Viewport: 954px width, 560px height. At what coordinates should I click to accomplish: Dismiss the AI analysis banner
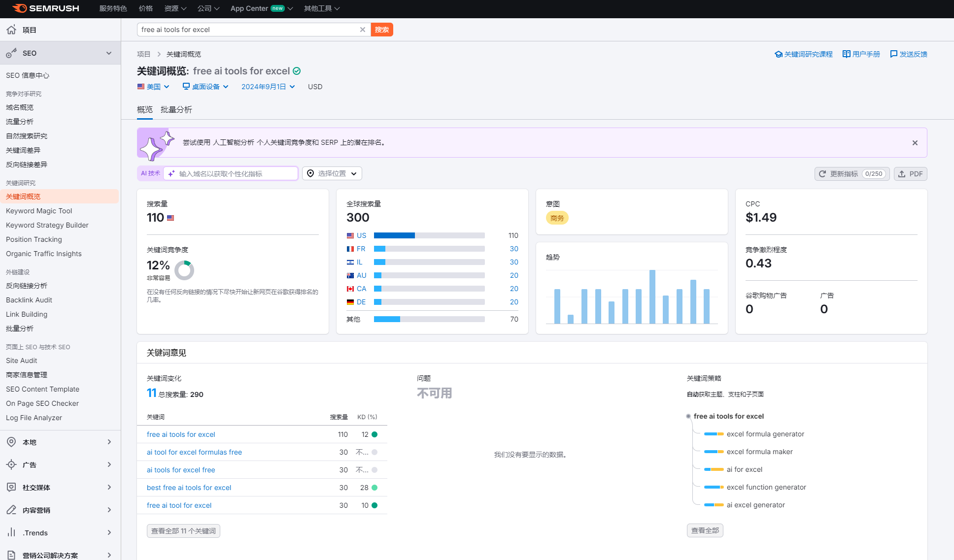coord(915,143)
